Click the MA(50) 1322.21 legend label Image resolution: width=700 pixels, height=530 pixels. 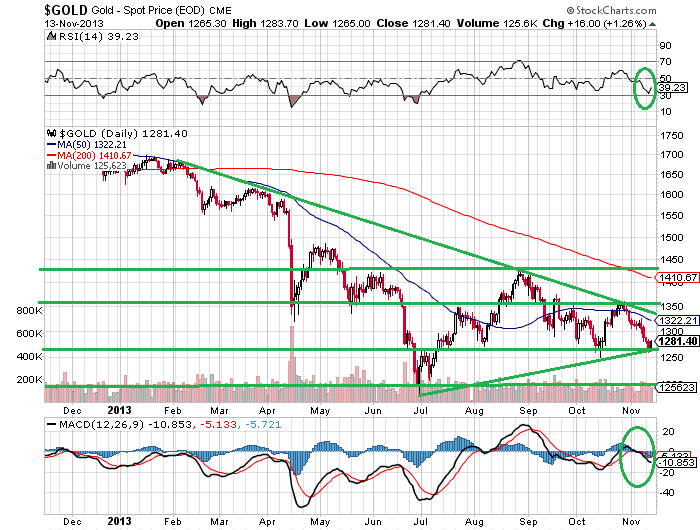(x=92, y=145)
